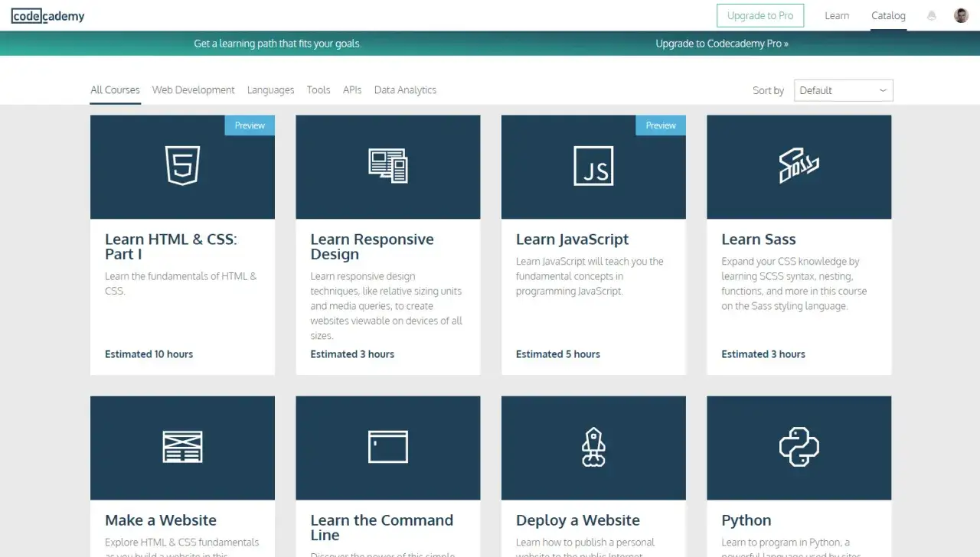Click Preview badge on Learn JavaScript card

click(x=661, y=125)
